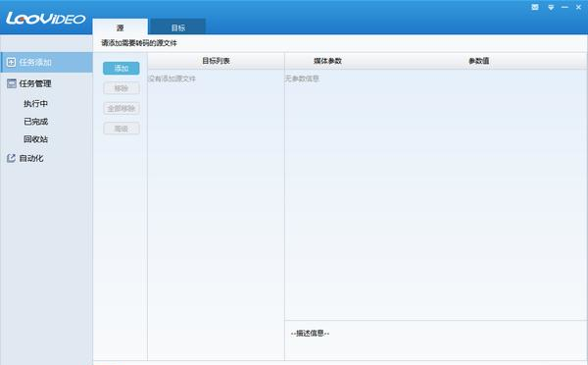Show tasks under 执行中
The image size is (588, 365).
click(35, 104)
